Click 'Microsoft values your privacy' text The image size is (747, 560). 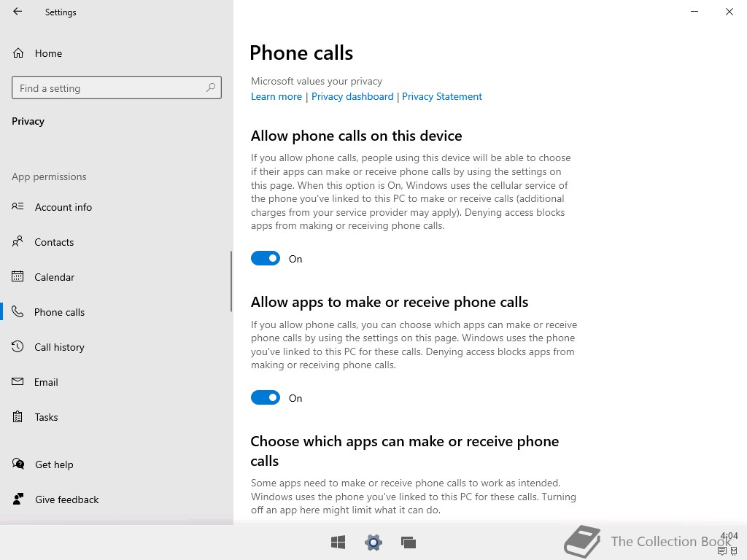pos(317,81)
